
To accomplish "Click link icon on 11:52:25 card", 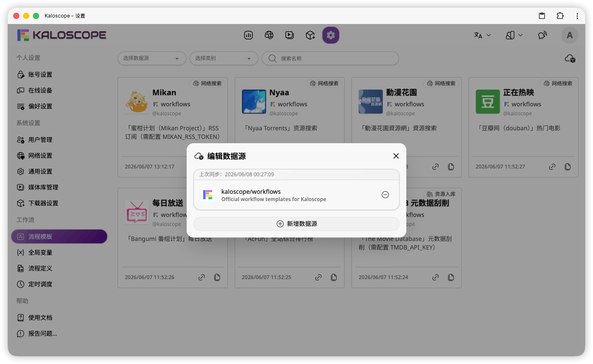I will [x=318, y=277].
